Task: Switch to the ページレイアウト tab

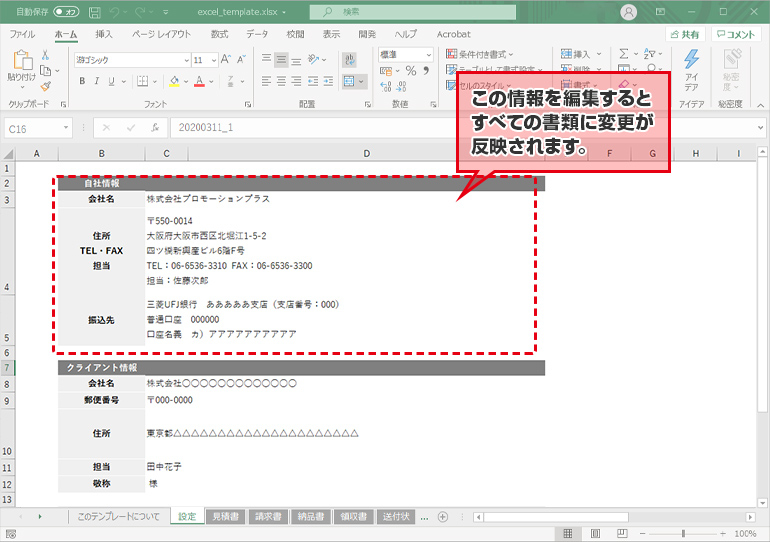Action: [x=161, y=34]
